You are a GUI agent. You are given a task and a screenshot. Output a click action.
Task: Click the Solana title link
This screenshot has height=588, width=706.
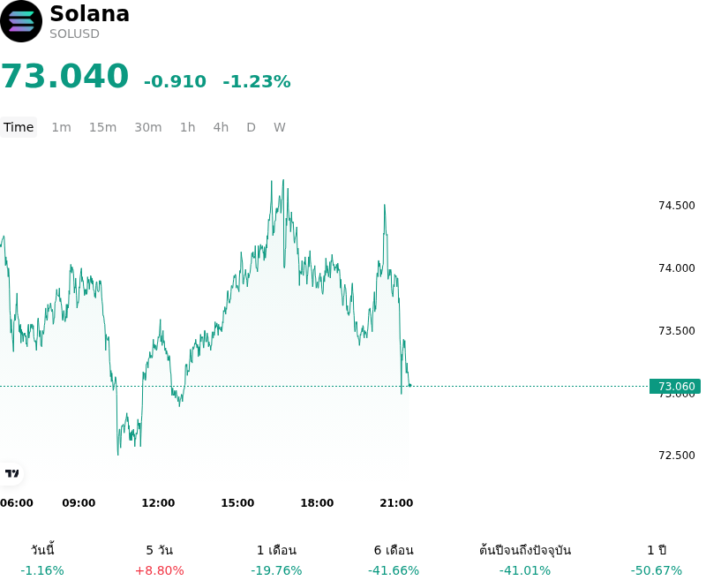90,13
